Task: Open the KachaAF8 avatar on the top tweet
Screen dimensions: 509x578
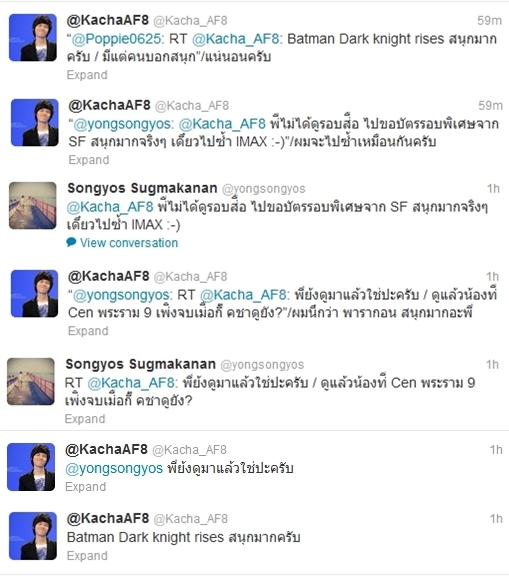Action: pyautogui.click(x=33, y=38)
